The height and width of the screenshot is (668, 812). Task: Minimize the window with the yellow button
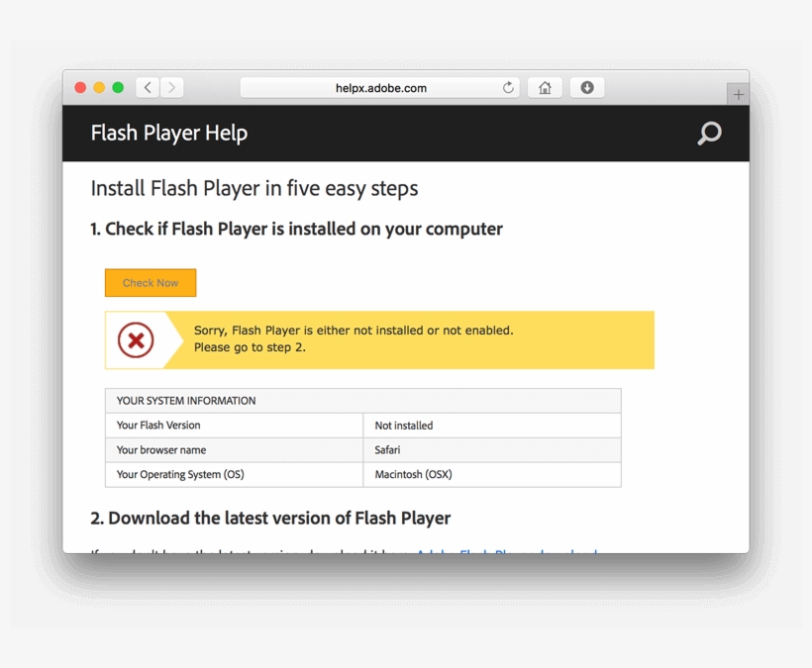tap(99, 87)
